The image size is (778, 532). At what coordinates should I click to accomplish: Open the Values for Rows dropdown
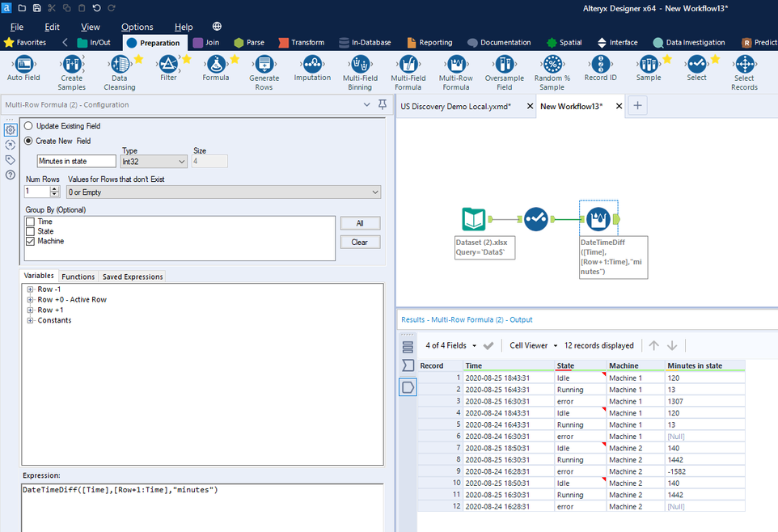pyautogui.click(x=223, y=192)
